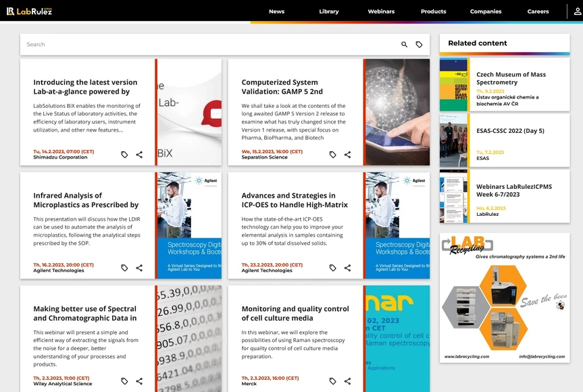Image resolution: width=583 pixels, height=392 pixels.
Task: Open the Library menu
Action: tap(329, 11)
